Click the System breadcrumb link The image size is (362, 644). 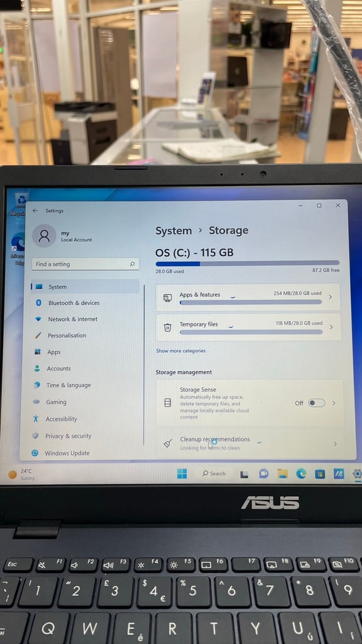pos(173,231)
